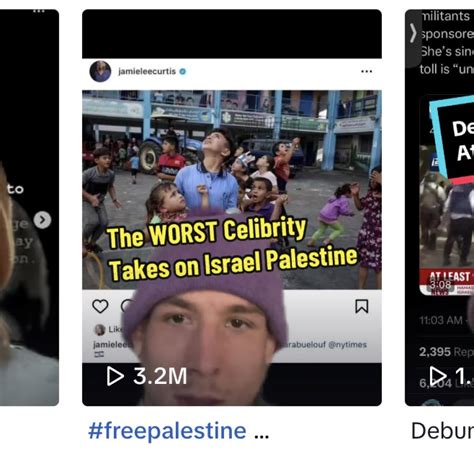This screenshot has height=463, width=474.
Task: Open the @nytimes mention
Action: point(347,344)
